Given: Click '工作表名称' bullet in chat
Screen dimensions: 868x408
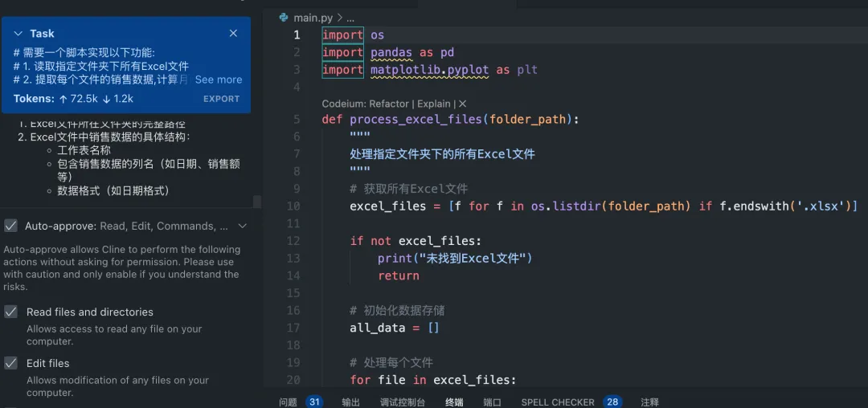Looking at the screenshot, I should click(84, 150).
